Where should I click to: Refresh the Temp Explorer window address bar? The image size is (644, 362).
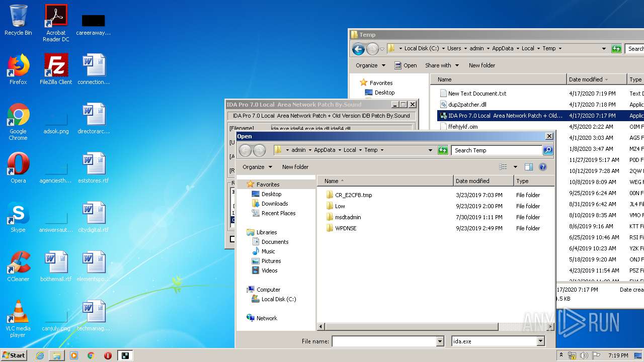(616, 49)
